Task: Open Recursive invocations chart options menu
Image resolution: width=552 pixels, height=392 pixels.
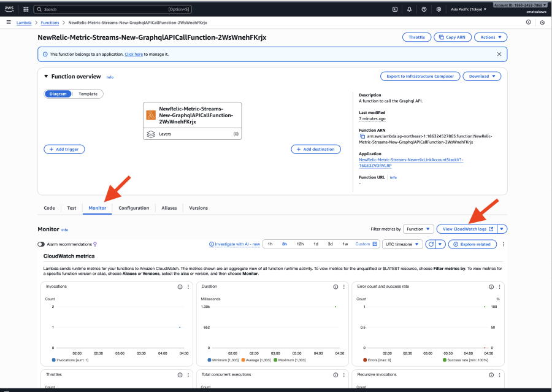Action: 499,375
